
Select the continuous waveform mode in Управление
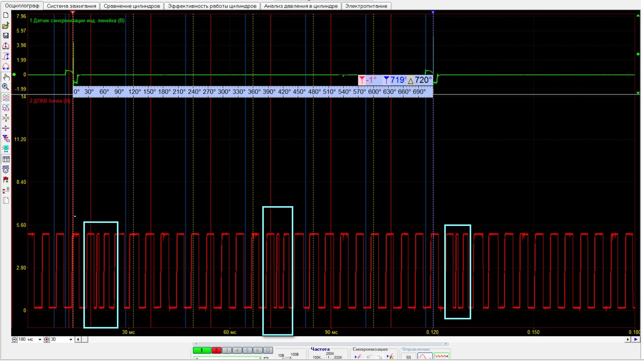pos(442,357)
